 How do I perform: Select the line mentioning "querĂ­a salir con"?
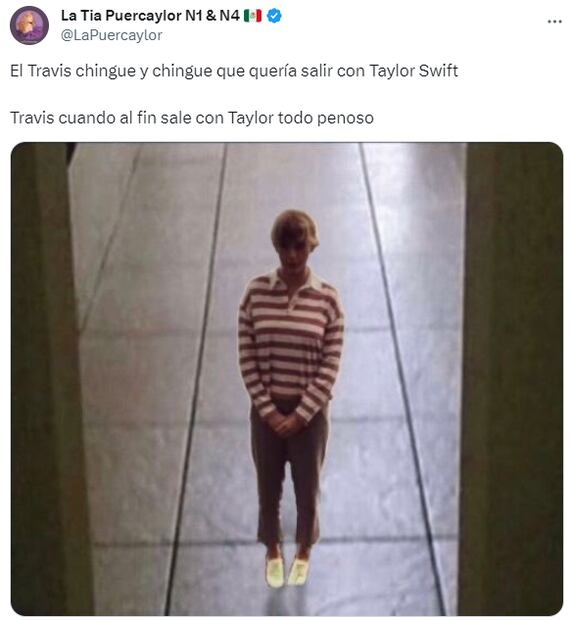[x=234, y=71]
